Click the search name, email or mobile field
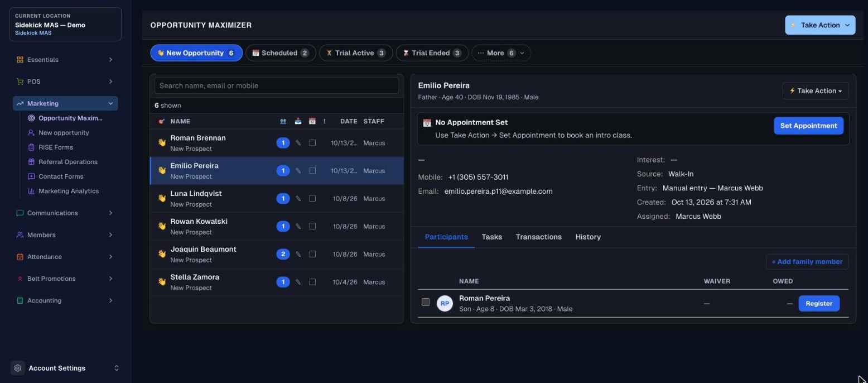 click(276, 85)
